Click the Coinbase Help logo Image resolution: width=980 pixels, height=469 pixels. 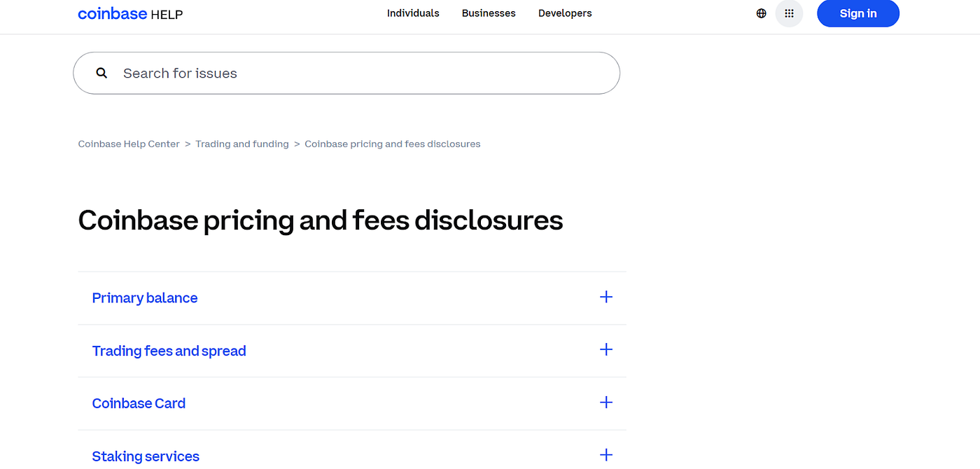pos(130,13)
